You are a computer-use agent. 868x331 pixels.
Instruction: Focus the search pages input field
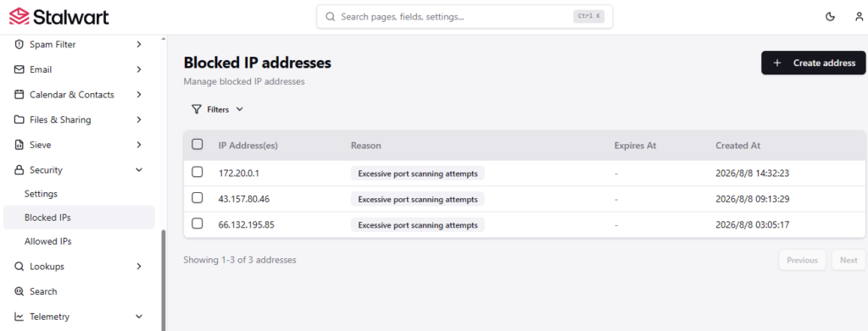point(465,17)
